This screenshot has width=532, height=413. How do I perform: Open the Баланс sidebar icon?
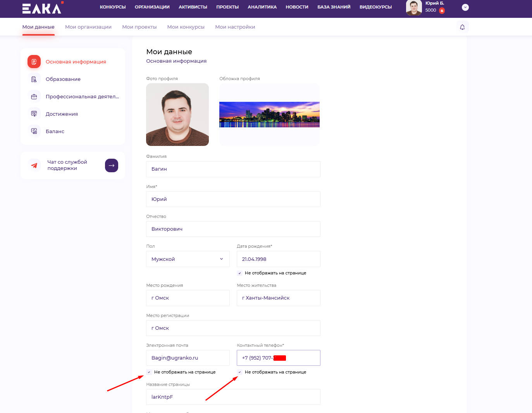(34, 131)
